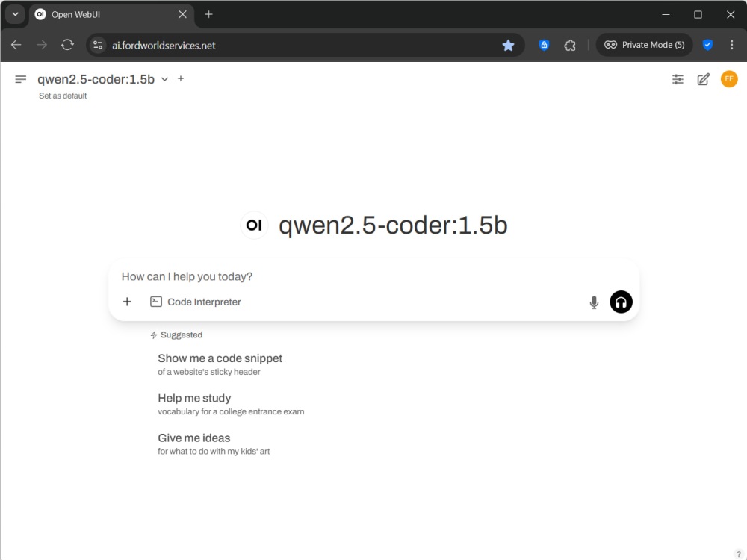Choose the Give me ideas suggestion

point(214,444)
